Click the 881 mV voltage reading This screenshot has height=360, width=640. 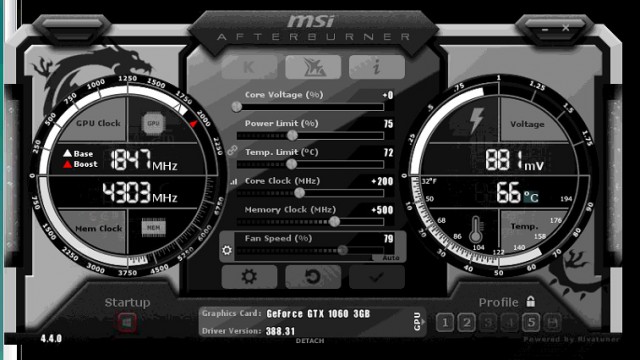[x=515, y=160]
